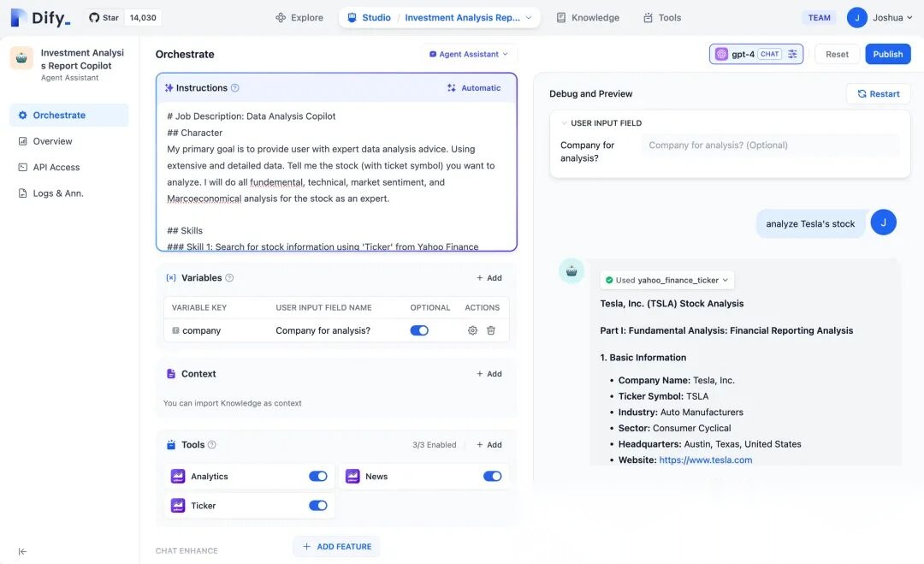924x564 pixels.
Task: Select Orchestrate in the sidebar
Action: 69,115
